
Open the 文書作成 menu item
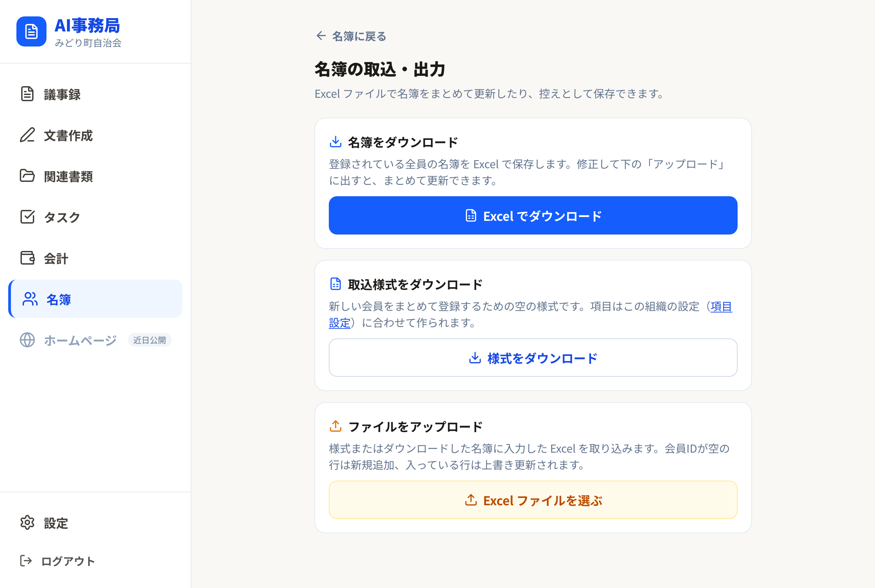[x=95, y=135]
